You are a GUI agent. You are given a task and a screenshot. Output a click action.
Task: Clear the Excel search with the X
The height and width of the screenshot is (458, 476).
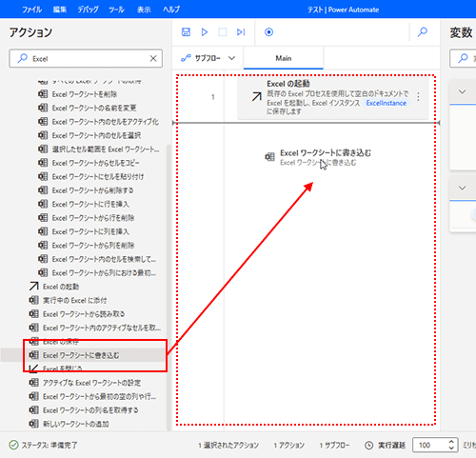(x=153, y=58)
